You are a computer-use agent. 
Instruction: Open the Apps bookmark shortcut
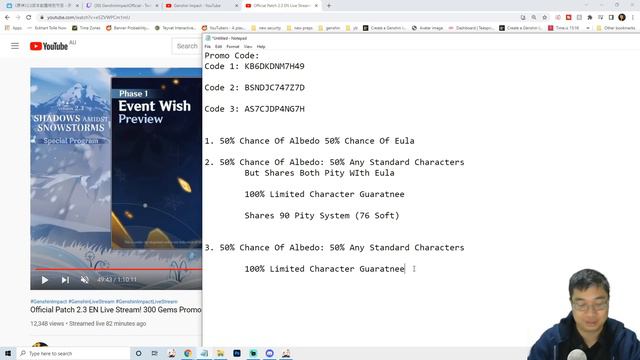click(x=13, y=28)
